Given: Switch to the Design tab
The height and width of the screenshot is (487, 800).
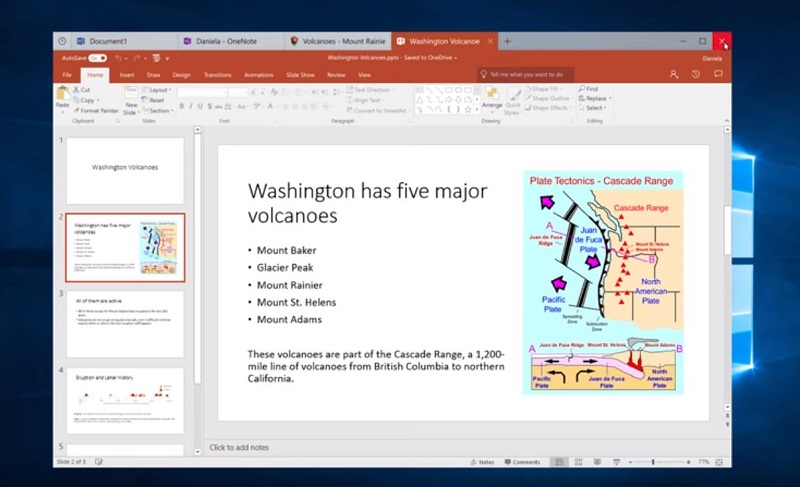Looking at the screenshot, I should tap(181, 75).
